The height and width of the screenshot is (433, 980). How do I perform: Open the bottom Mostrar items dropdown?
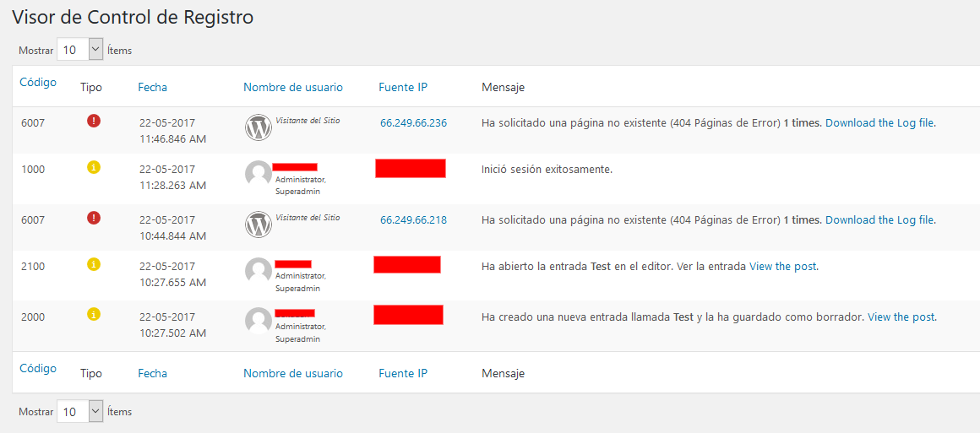pos(80,411)
